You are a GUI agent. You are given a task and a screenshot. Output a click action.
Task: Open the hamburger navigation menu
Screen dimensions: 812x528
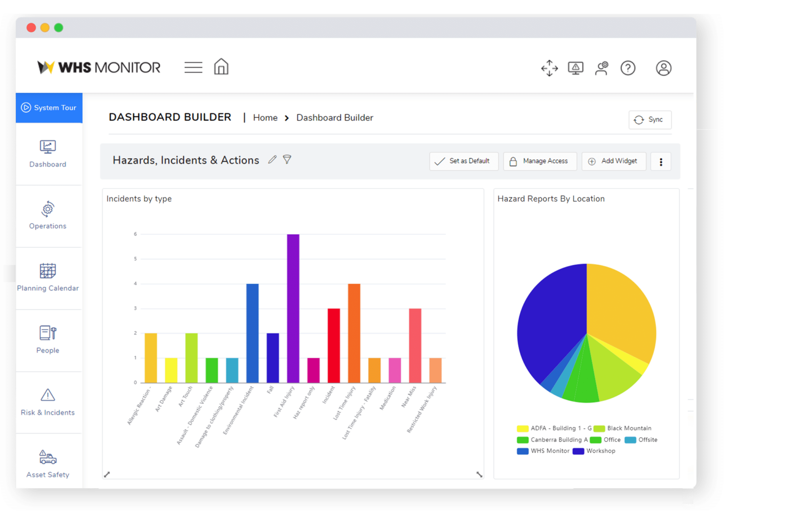pos(193,67)
